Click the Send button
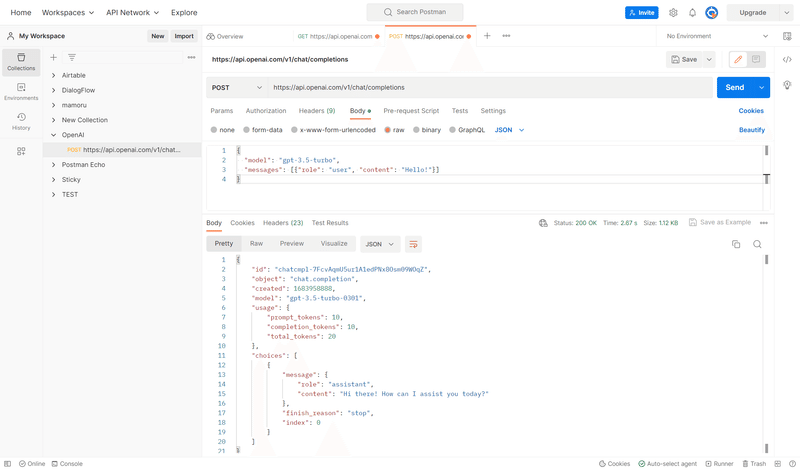The image size is (800, 470). click(x=735, y=88)
